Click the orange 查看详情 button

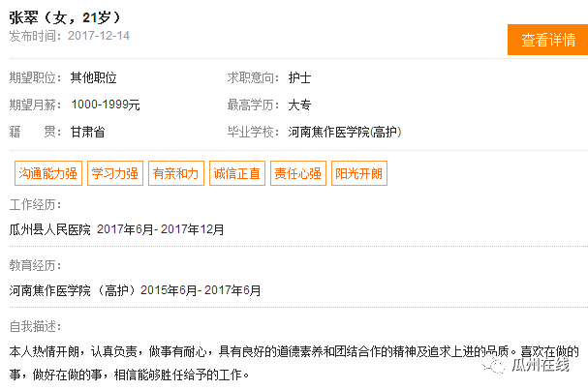click(547, 40)
